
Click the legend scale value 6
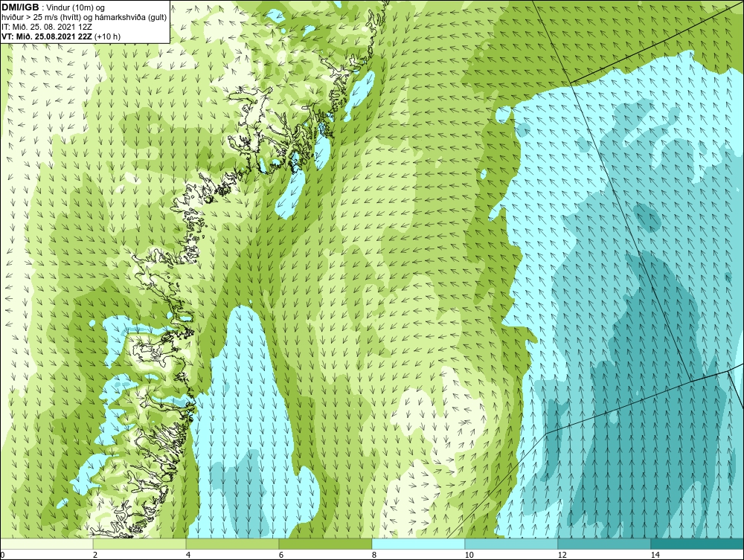281,555
